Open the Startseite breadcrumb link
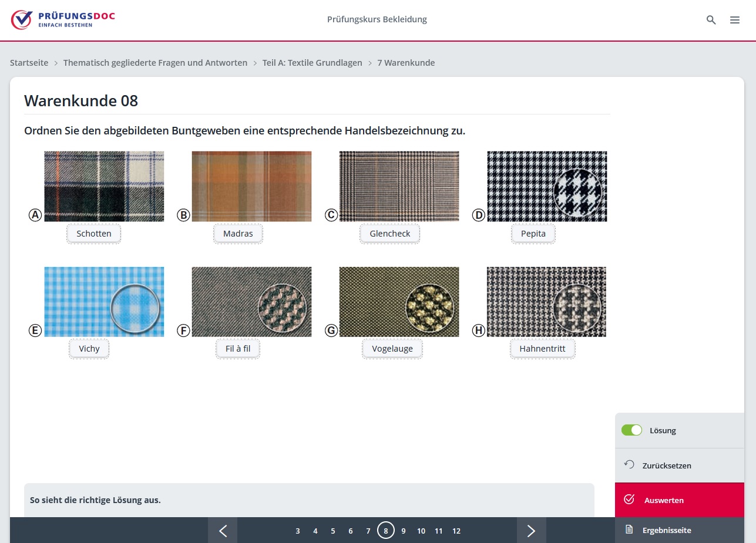Screen dimensions: 756x543 29,63
